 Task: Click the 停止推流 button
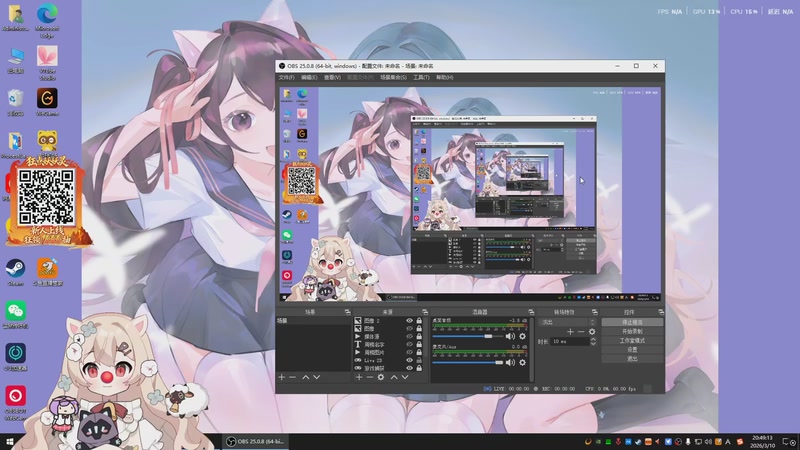coord(632,322)
